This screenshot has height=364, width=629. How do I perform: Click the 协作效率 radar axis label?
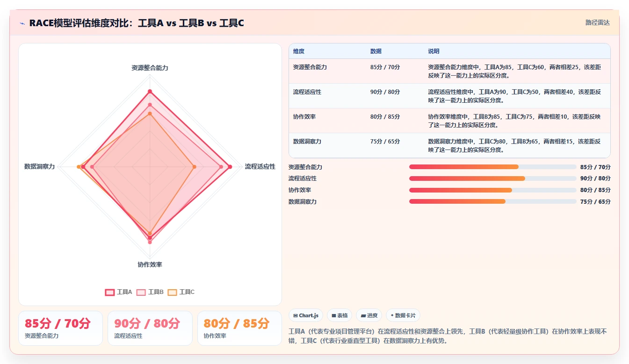[150, 264]
